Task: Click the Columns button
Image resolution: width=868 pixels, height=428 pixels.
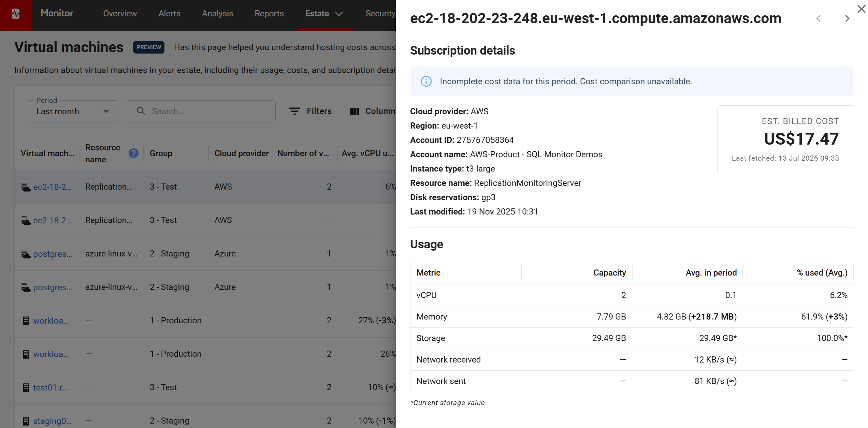Action: 373,111
